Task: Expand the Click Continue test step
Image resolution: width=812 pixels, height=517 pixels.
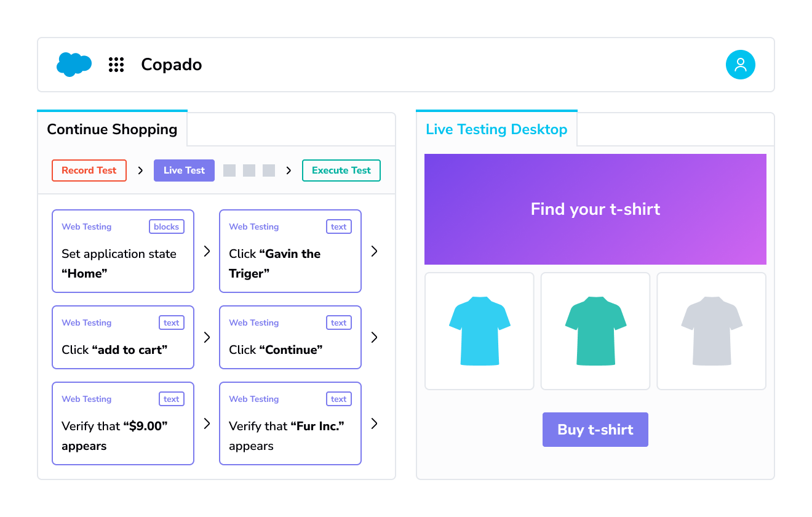Action: [375, 337]
